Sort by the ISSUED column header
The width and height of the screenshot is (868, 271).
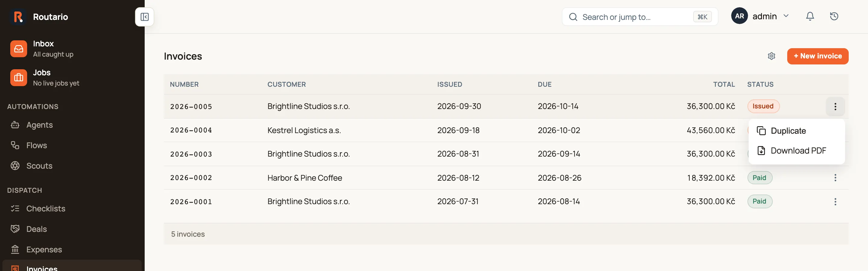tap(449, 84)
